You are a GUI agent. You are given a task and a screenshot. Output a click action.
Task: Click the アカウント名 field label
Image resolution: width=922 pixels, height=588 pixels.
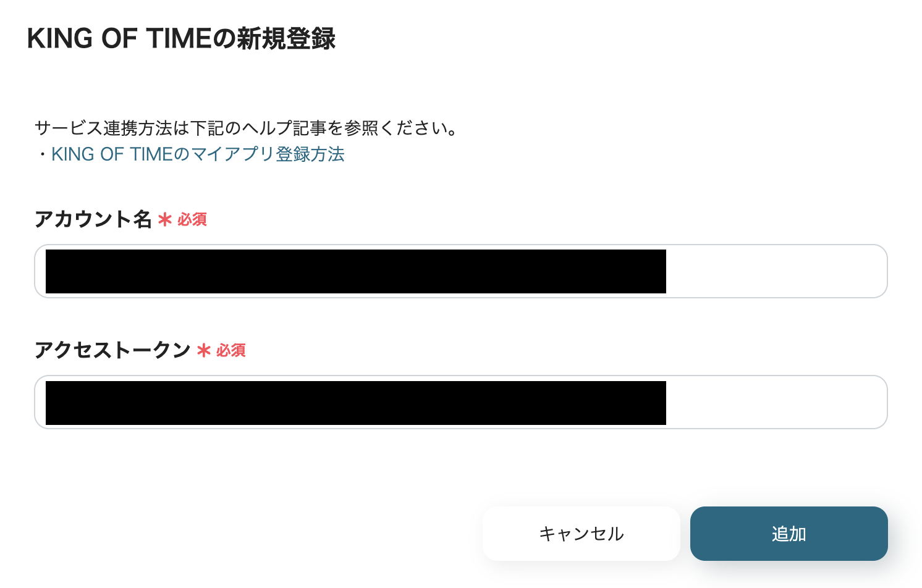coord(93,219)
